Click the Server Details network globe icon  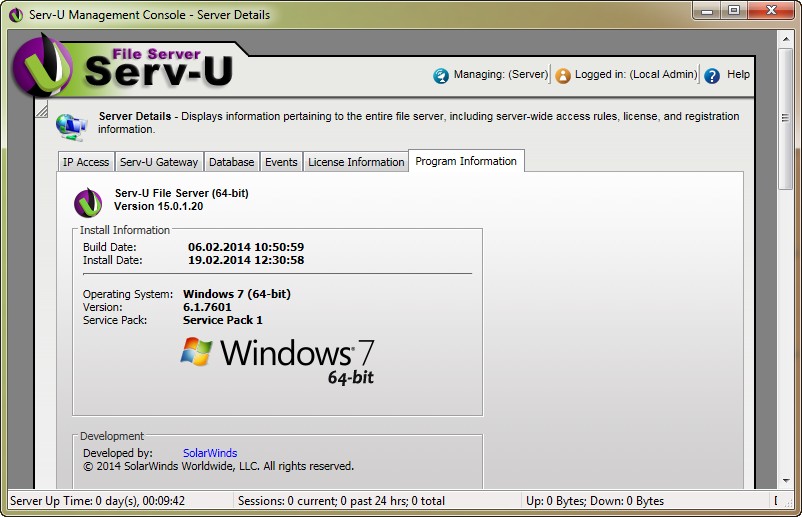point(71,127)
